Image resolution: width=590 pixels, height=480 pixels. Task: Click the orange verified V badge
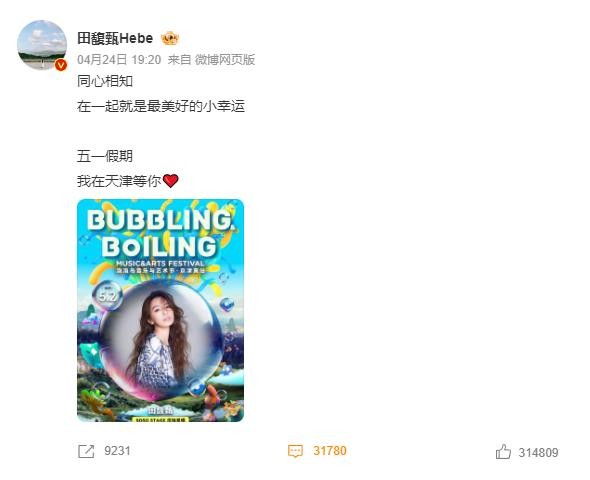[61, 65]
